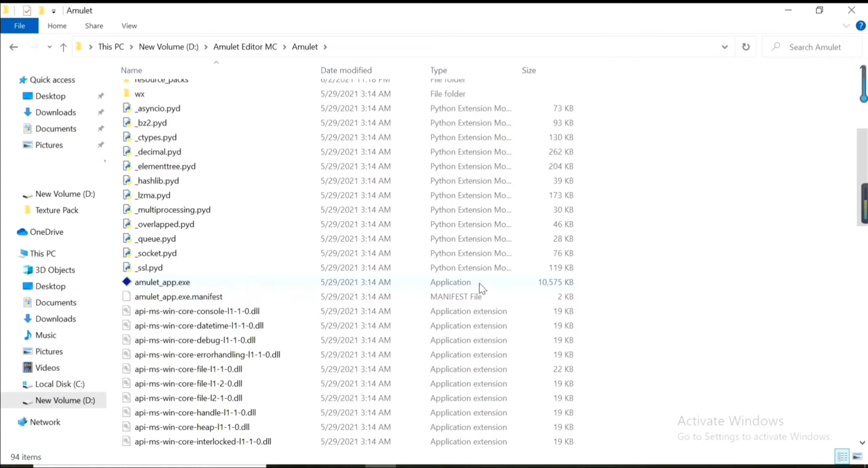Click Go to Settings to activate Windows link

click(x=754, y=436)
